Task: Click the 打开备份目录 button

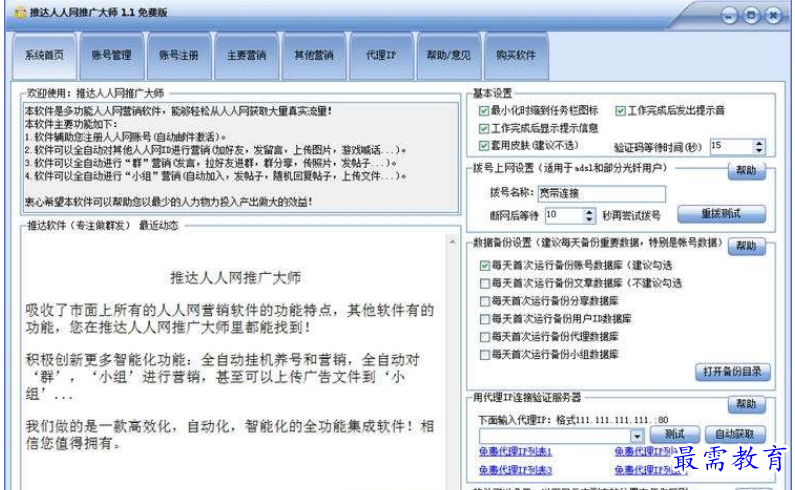Action: 733,372
